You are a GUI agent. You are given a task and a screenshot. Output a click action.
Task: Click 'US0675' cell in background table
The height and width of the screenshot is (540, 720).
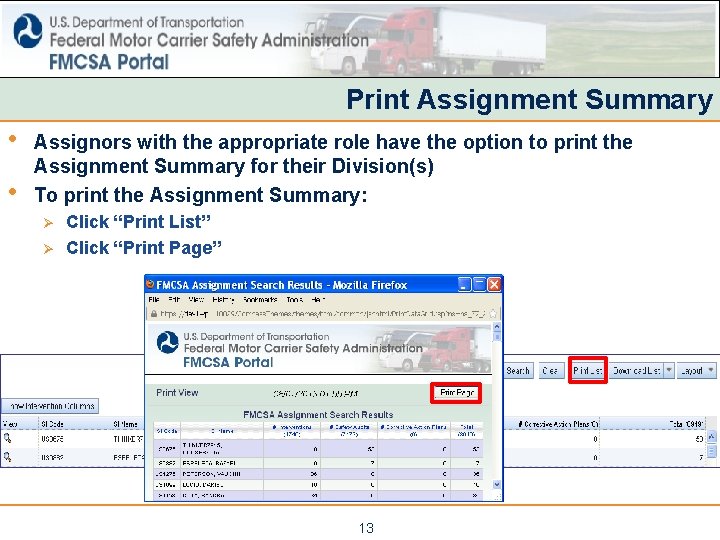click(x=52, y=439)
